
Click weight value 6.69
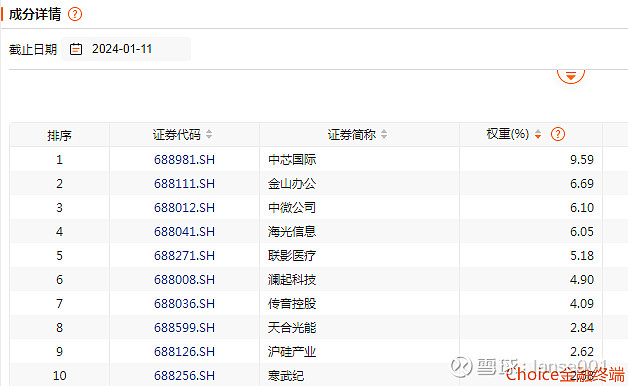click(582, 184)
